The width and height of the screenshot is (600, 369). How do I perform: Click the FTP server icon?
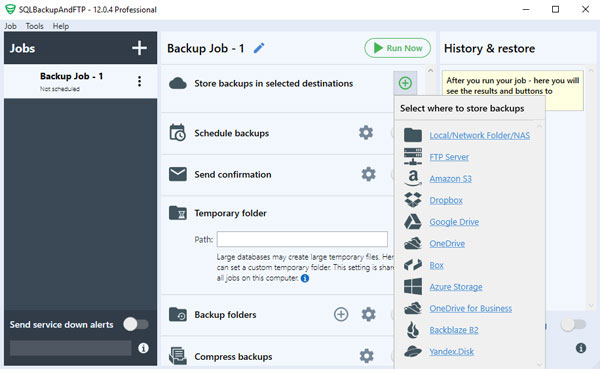(413, 157)
